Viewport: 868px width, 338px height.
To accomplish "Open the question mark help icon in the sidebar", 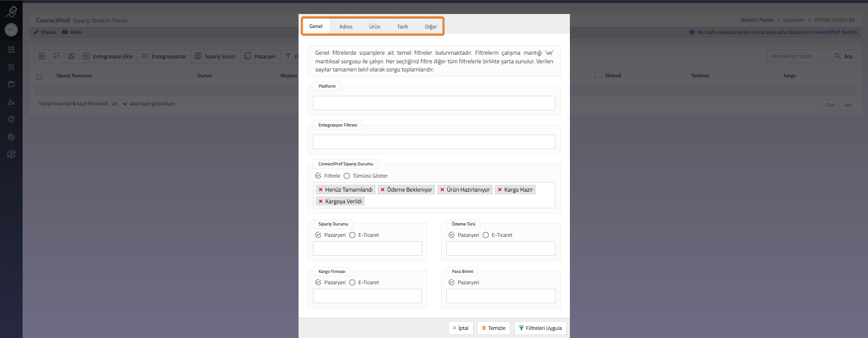I will click(x=11, y=119).
